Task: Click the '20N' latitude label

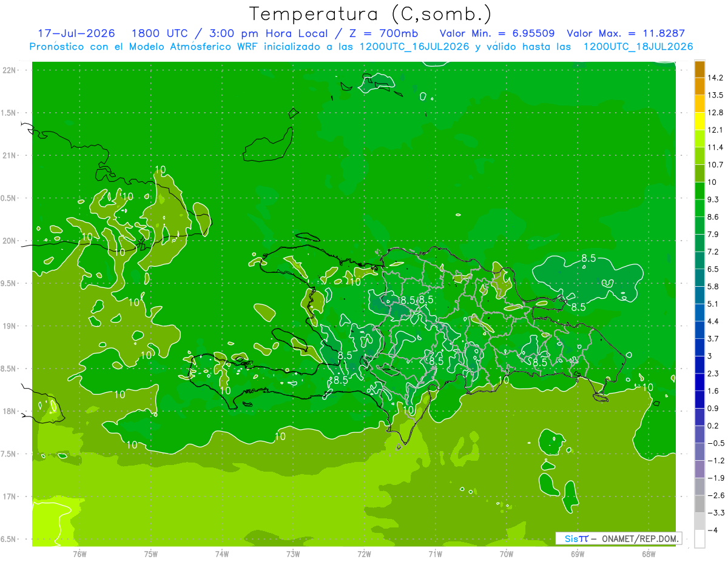Action: click(10, 241)
